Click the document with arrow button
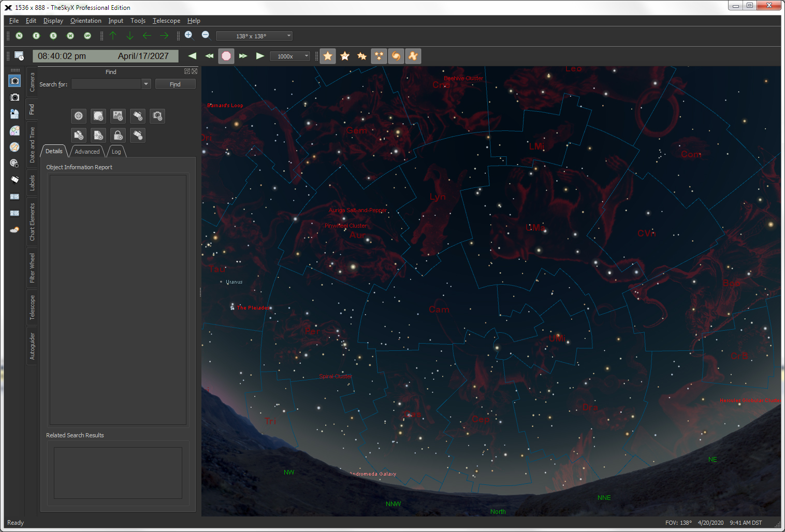Viewport: 785px width, 532px height. (98, 135)
